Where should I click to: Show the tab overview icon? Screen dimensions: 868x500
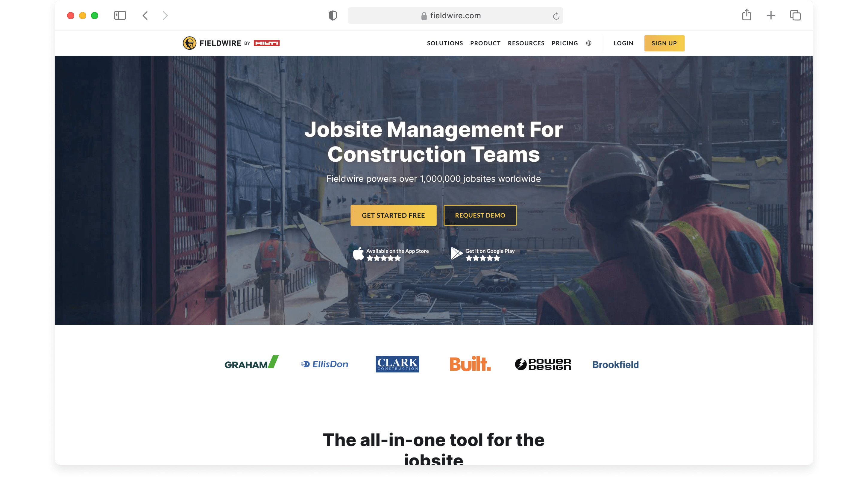tap(795, 16)
